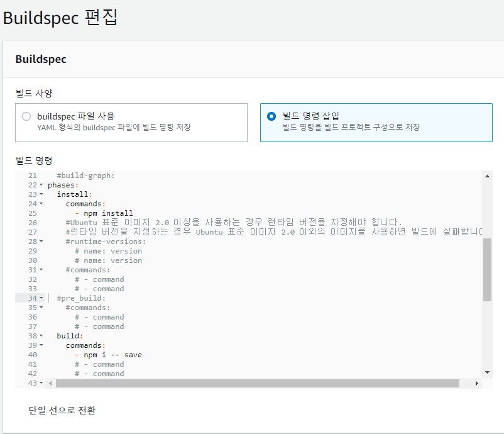Click the editor scroll-down arrow
This screenshot has width=504, height=434.
click(x=487, y=372)
